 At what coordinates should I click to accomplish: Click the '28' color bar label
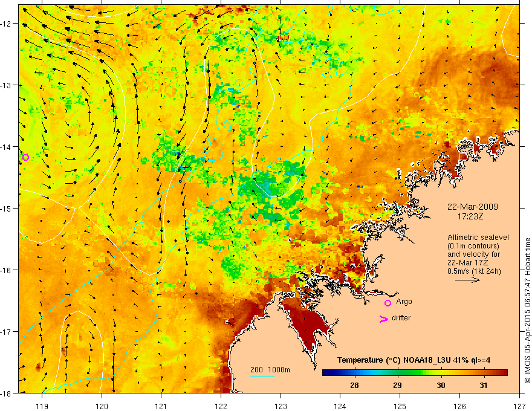[x=354, y=385]
